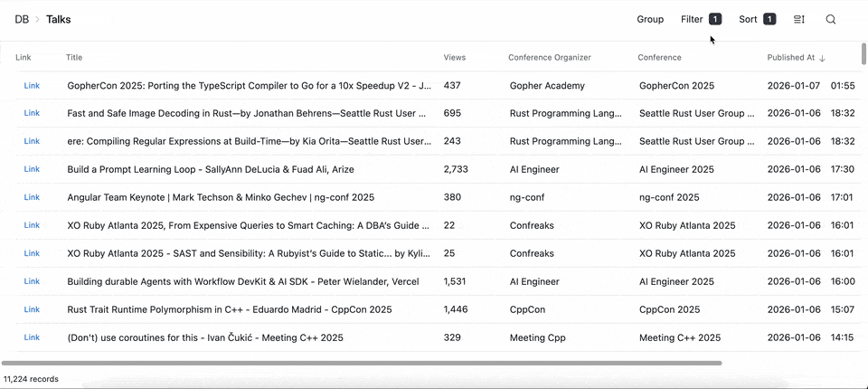Click the 2026-01-06 14:15 published date

click(x=810, y=337)
